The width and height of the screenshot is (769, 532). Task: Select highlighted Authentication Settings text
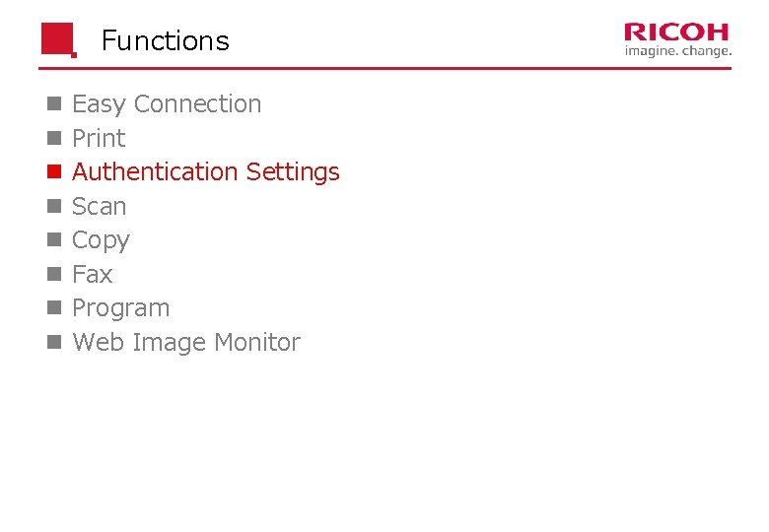click(x=205, y=172)
